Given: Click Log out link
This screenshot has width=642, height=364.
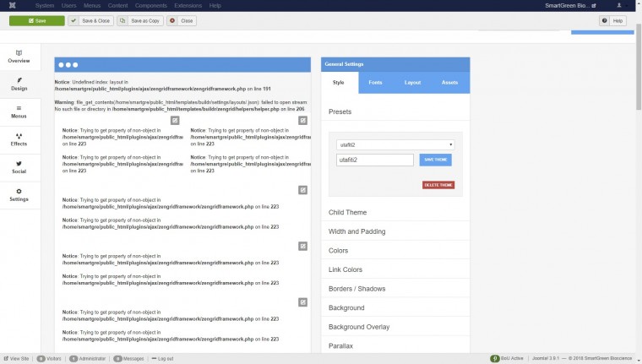Looking at the screenshot, I should coord(162,359).
